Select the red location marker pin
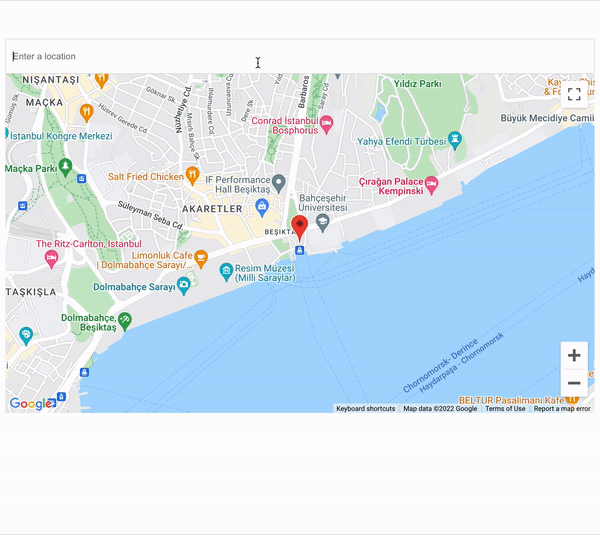The height and width of the screenshot is (535, 600). pyautogui.click(x=300, y=228)
